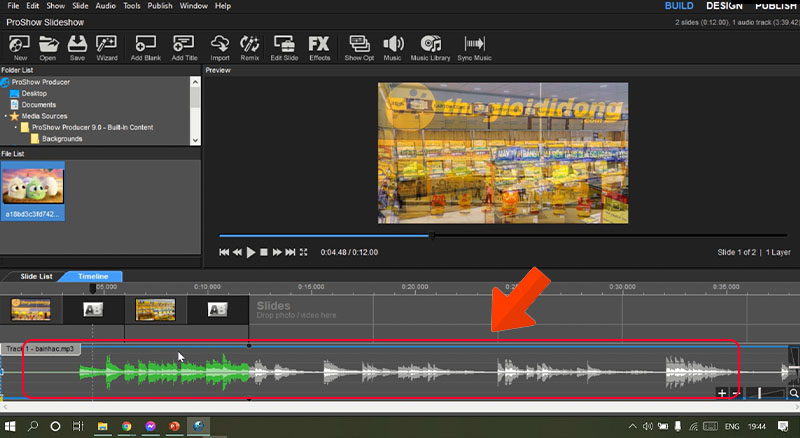This screenshot has width=800, height=438.
Task: Open the Remix tool
Action: click(x=250, y=47)
